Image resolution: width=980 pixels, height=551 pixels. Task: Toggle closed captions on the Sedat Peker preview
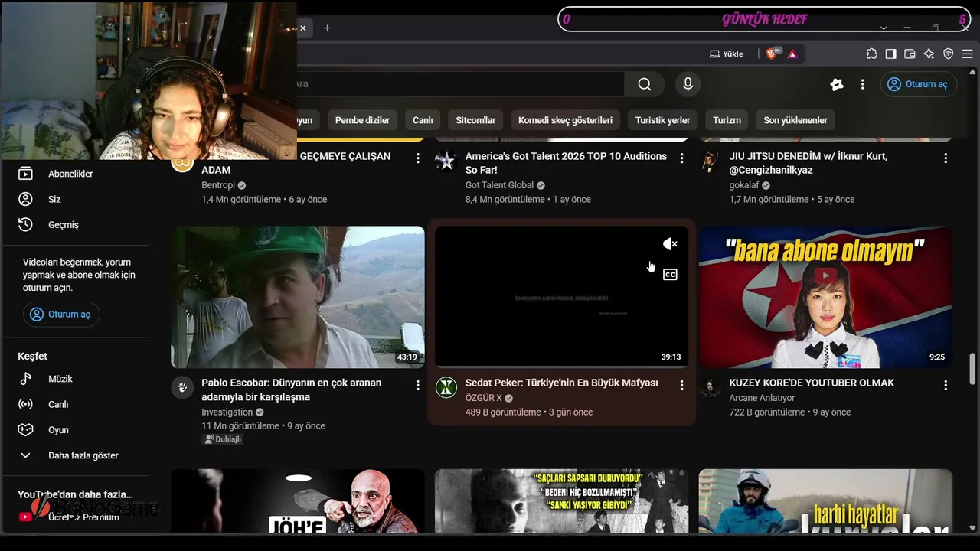(x=670, y=274)
